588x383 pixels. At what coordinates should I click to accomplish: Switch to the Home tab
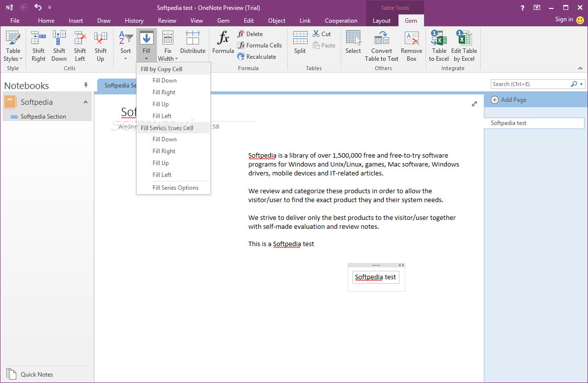[46, 21]
